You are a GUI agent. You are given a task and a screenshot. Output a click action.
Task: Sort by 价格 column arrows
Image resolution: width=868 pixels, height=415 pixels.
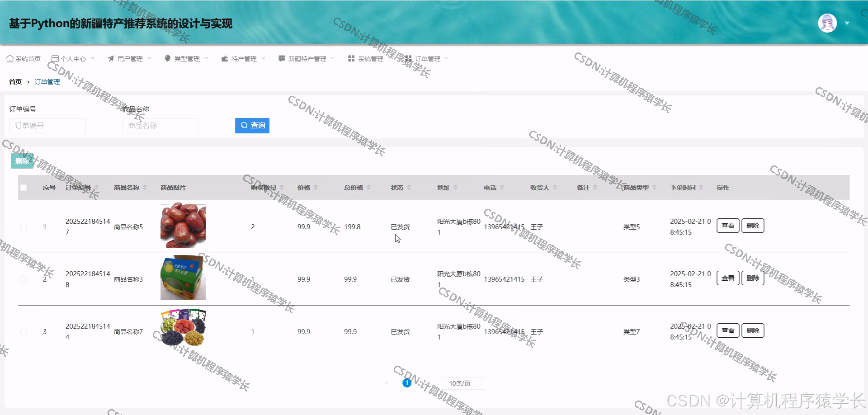tap(316, 188)
